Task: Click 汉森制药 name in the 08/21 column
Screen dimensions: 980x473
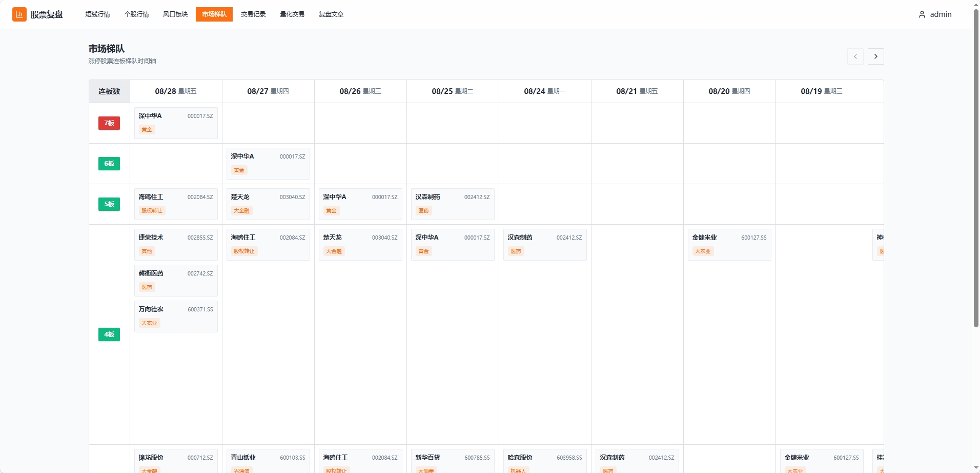Action: pyautogui.click(x=612, y=458)
